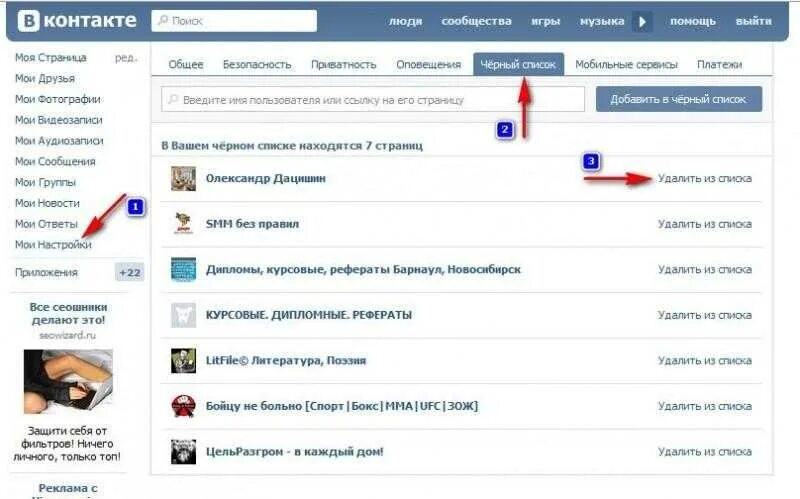
Task: Go to сообщества in top menu
Action: tap(477, 21)
